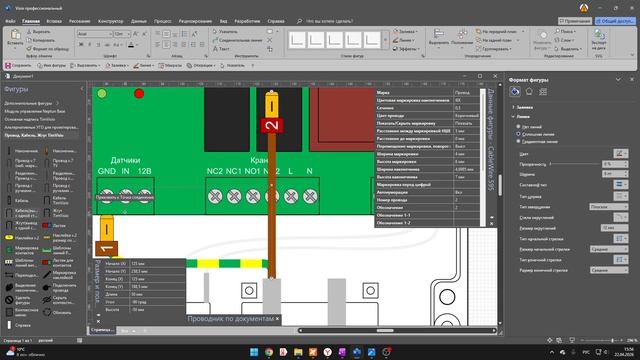
Task: Open File Explorer from the taskbar
Action: coord(298,352)
